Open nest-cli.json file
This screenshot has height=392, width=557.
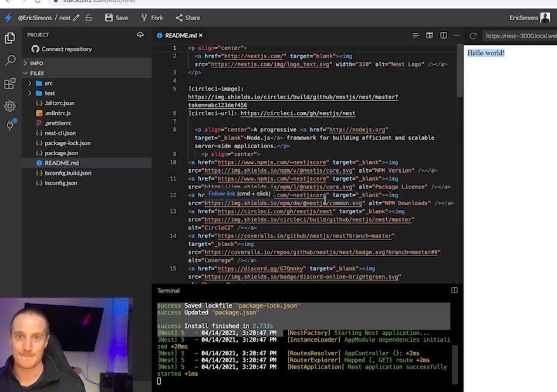coord(87,133)
